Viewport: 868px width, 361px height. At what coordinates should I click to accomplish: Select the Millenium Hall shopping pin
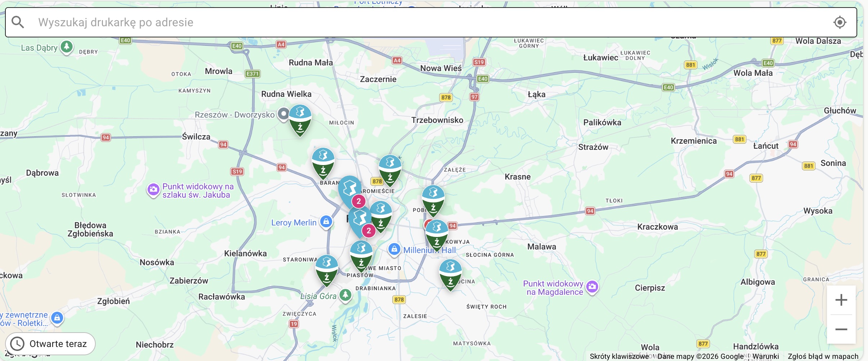394,249
